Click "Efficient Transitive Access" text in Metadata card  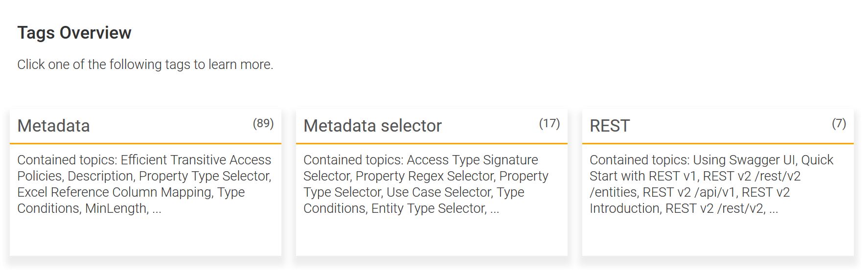196,160
